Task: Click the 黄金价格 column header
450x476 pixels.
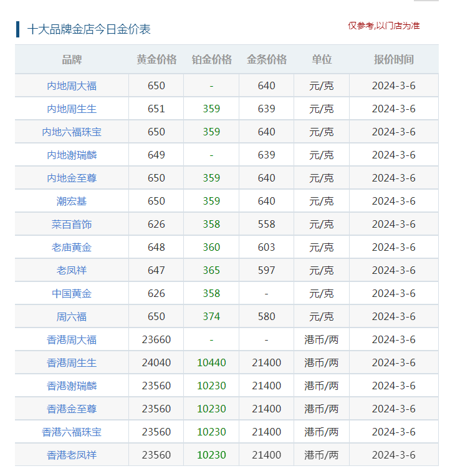Action: click(x=156, y=60)
